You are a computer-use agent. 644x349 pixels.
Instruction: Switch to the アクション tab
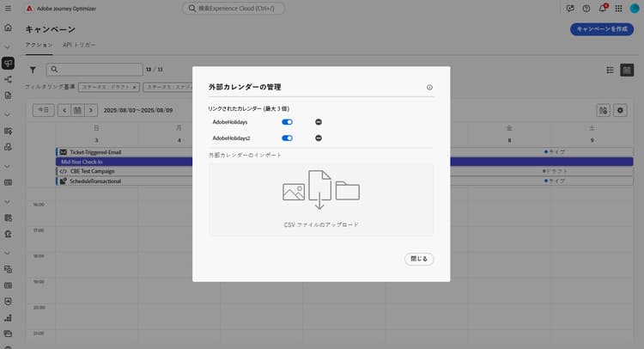(x=39, y=45)
